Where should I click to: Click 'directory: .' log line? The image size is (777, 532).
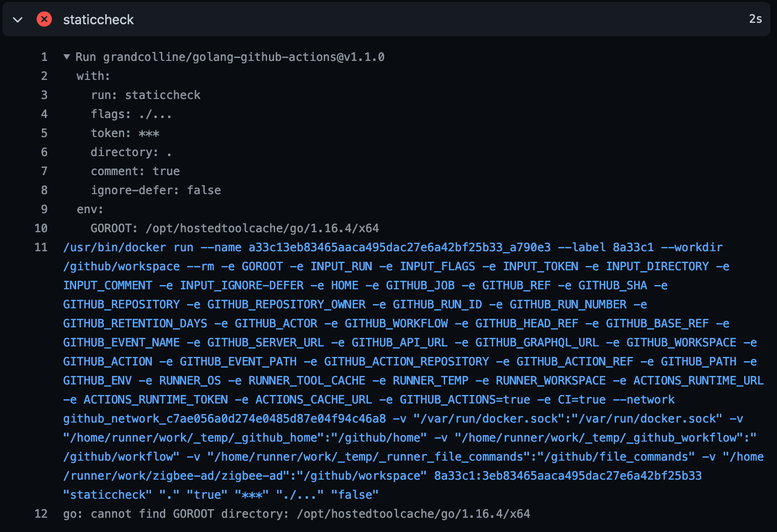(x=131, y=152)
